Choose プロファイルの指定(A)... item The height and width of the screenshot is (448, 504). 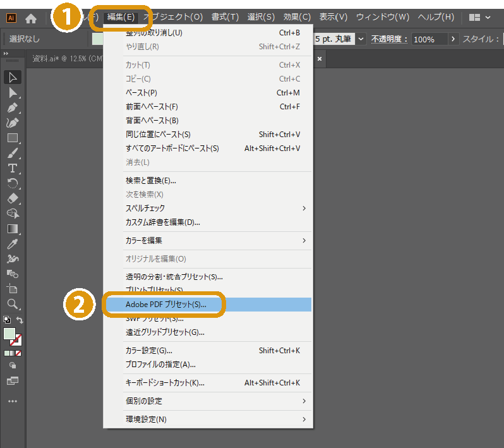(x=208, y=365)
